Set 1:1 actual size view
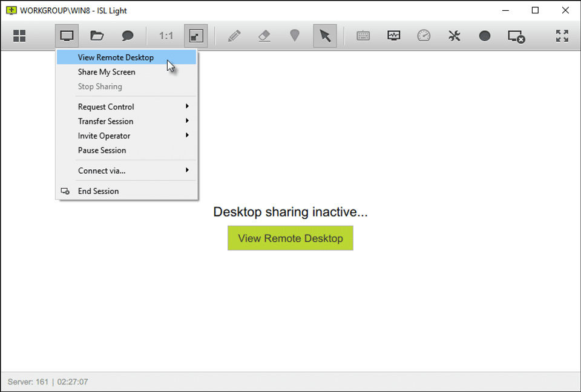Image resolution: width=581 pixels, height=392 pixels. click(x=166, y=36)
